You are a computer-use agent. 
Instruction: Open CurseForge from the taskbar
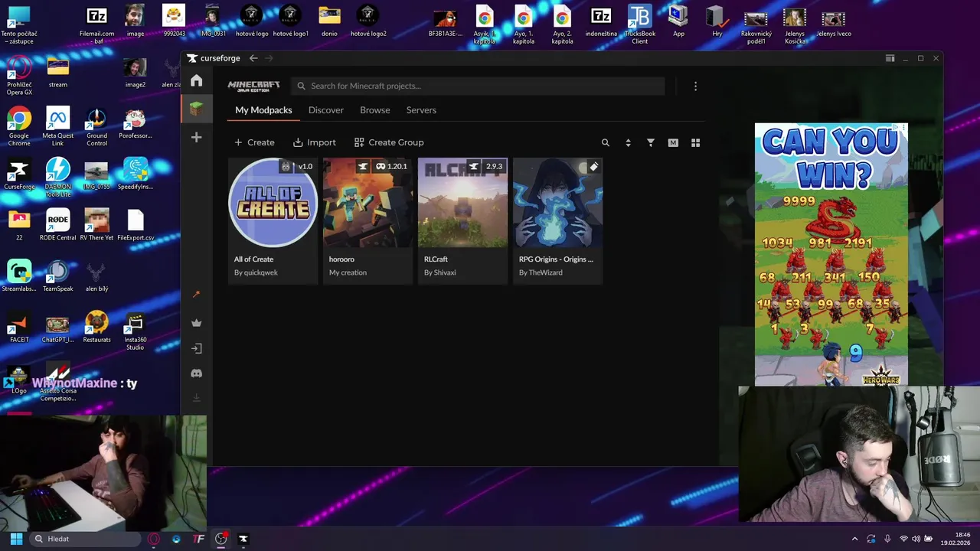point(243,539)
